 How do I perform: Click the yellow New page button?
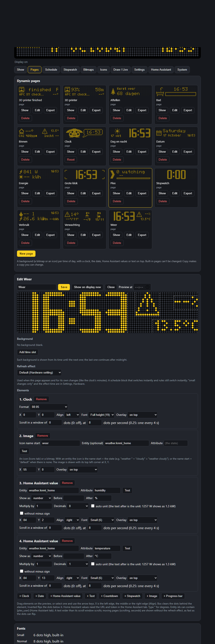tap(26, 254)
